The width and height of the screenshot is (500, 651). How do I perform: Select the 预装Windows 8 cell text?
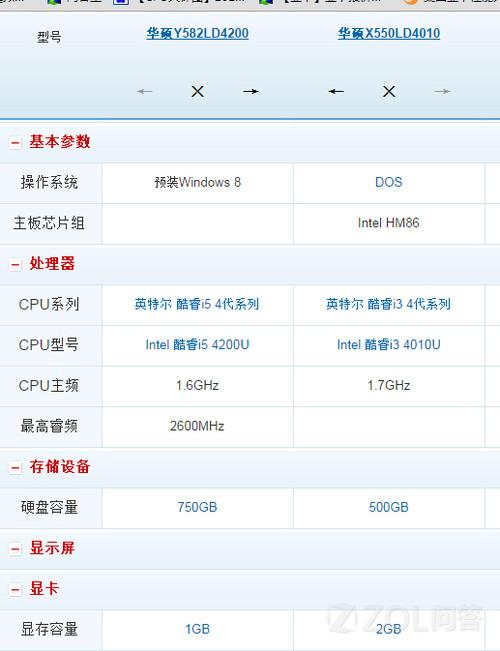click(198, 182)
